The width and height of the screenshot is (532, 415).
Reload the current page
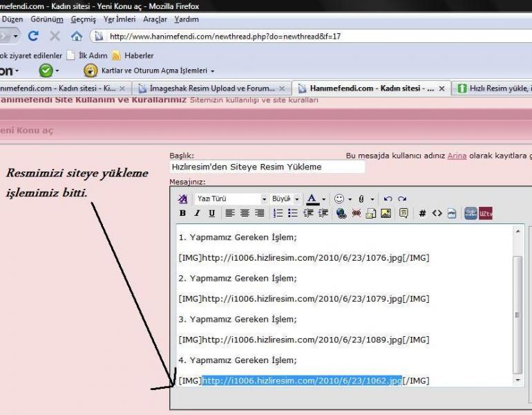(33, 36)
